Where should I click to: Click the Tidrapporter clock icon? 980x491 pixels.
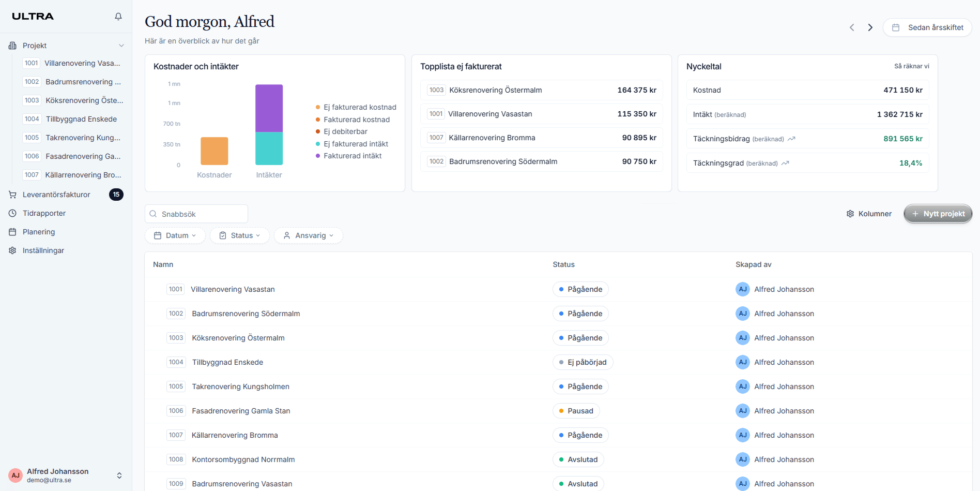pyautogui.click(x=12, y=213)
